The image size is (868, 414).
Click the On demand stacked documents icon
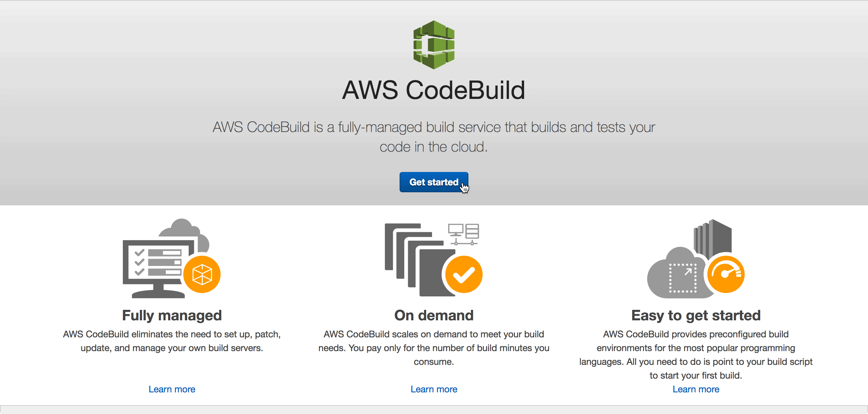pos(414,259)
